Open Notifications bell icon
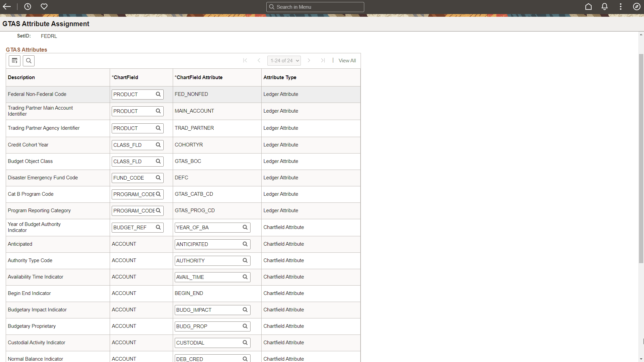Screen dimensions: 644x362 point(604,7)
